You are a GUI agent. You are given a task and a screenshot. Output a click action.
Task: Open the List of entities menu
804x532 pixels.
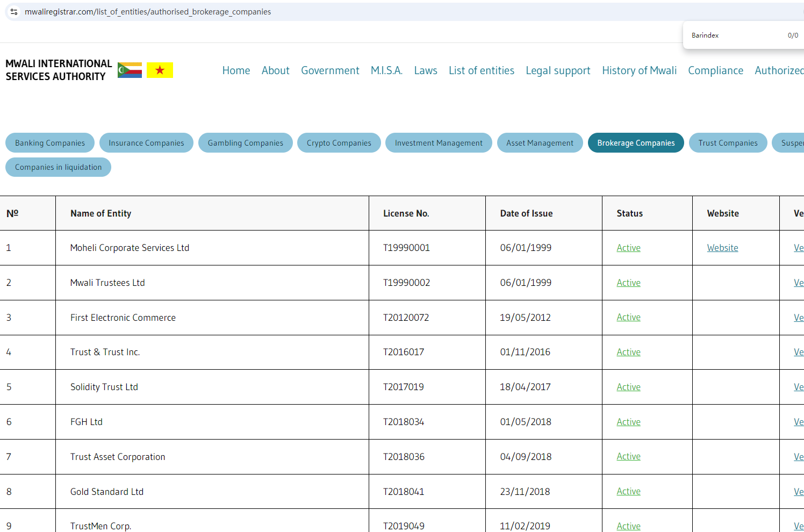(481, 70)
